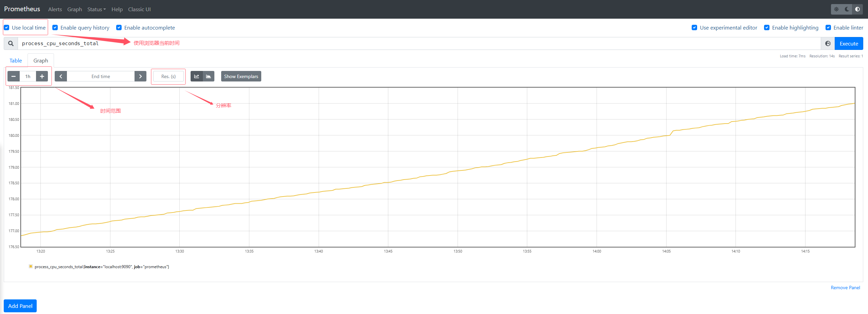Click the Res. (s) resolution field
Image resolution: width=868 pixels, height=314 pixels.
click(169, 76)
